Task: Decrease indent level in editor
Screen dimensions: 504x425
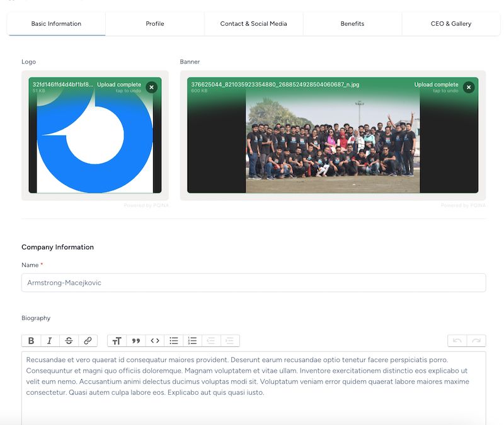Action: coord(211,341)
